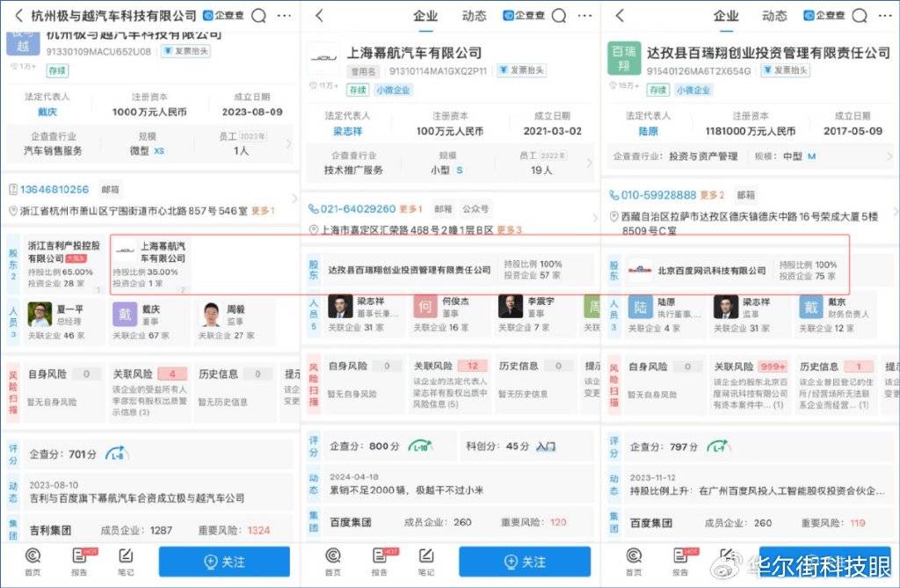Image resolution: width=900 pixels, height=588 pixels.
Task: Tap the 企查分 701分 score gauge icon
Action: pos(117,454)
